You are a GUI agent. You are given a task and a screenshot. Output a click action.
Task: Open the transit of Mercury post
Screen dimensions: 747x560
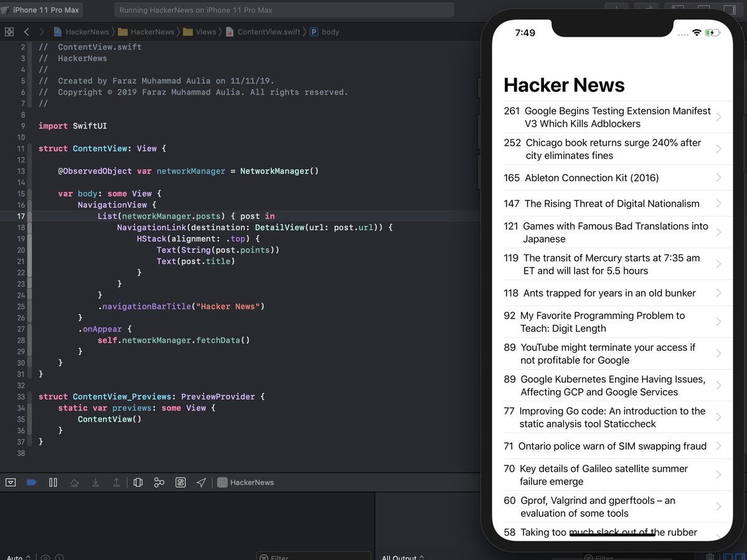pos(612,264)
